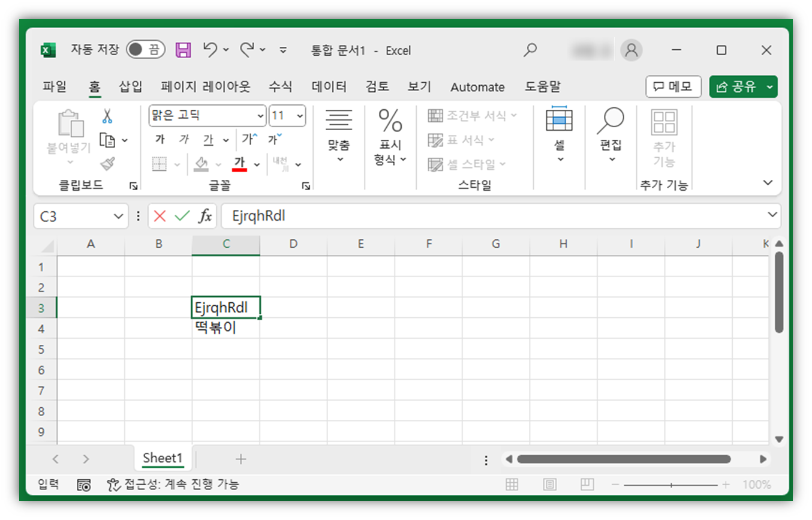Toggle bold formatting on cell C3
812x520 pixels.
pos(159,140)
